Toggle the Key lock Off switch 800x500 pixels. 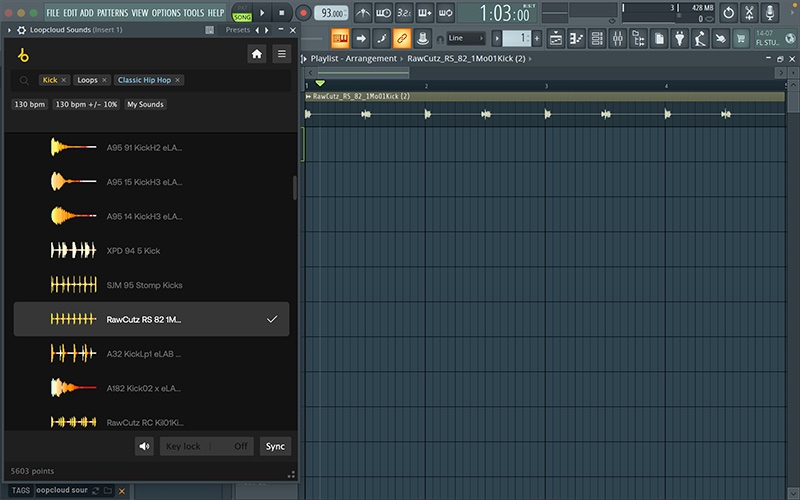[x=241, y=446]
